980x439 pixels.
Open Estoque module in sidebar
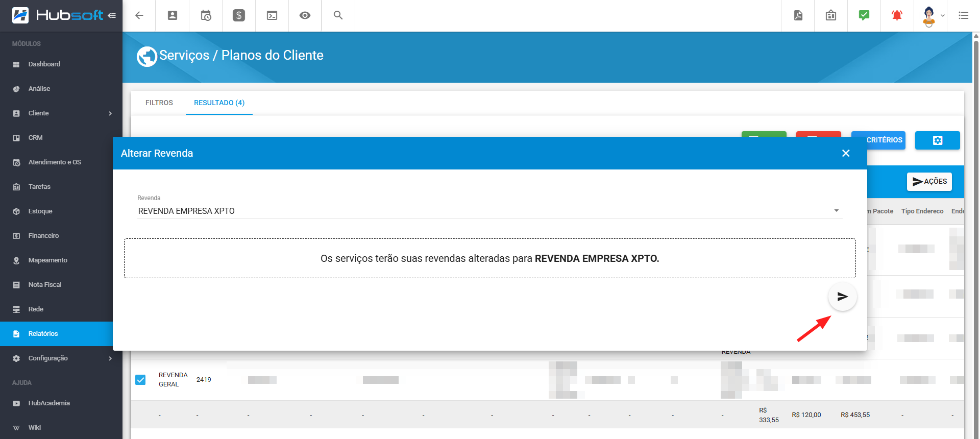(x=56, y=211)
